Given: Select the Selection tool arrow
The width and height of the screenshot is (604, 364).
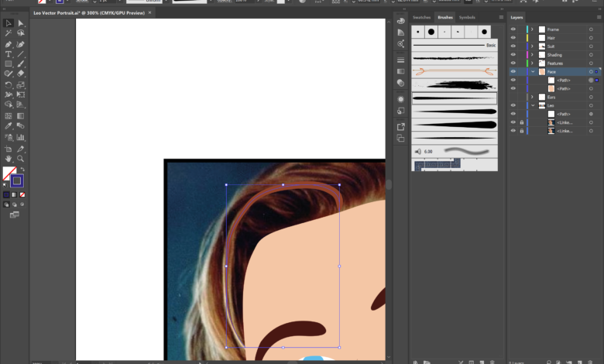Looking at the screenshot, I should pyautogui.click(x=8, y=24).
